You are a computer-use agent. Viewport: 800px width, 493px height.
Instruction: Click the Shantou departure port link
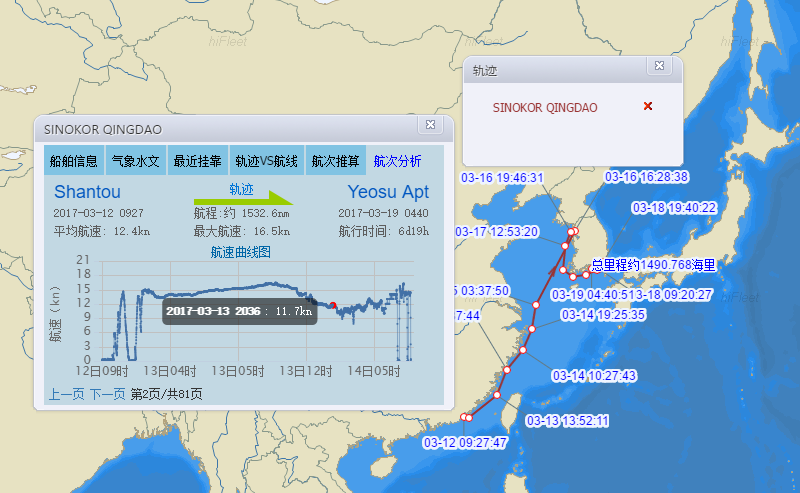coord(87,191)
